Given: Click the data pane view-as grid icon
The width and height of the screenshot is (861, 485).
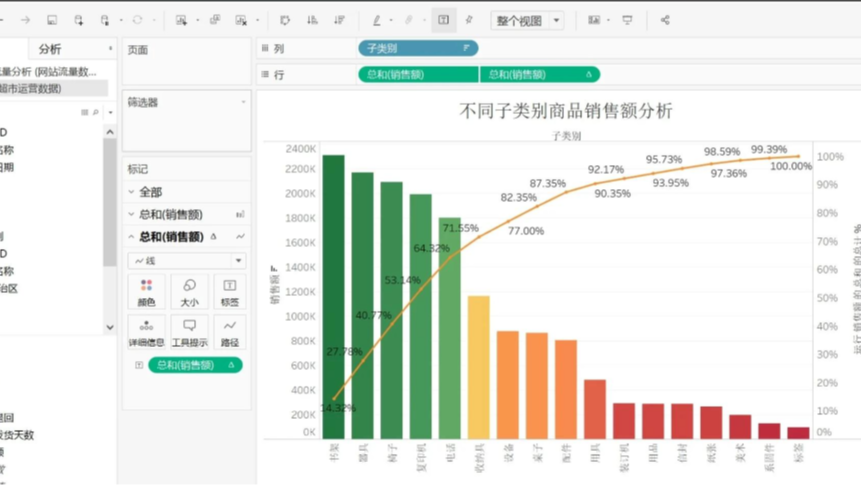Looking at the screenshot, I should click(x=85, y=112).
